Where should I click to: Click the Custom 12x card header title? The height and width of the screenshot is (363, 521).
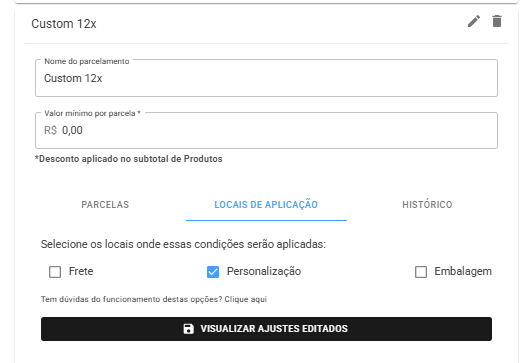pos(64,24)
